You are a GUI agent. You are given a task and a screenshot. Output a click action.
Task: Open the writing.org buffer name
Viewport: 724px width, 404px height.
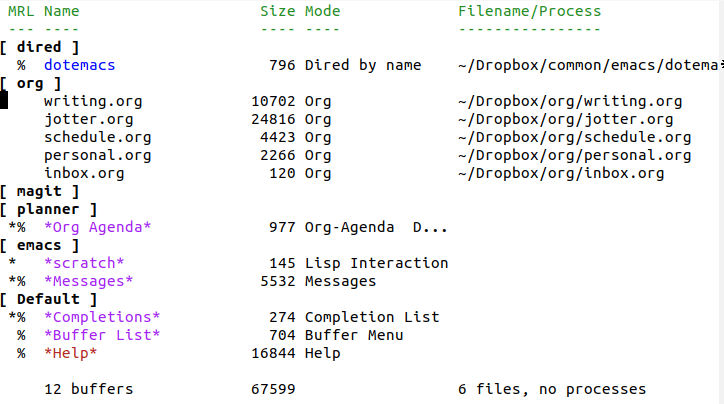[93, 101]
